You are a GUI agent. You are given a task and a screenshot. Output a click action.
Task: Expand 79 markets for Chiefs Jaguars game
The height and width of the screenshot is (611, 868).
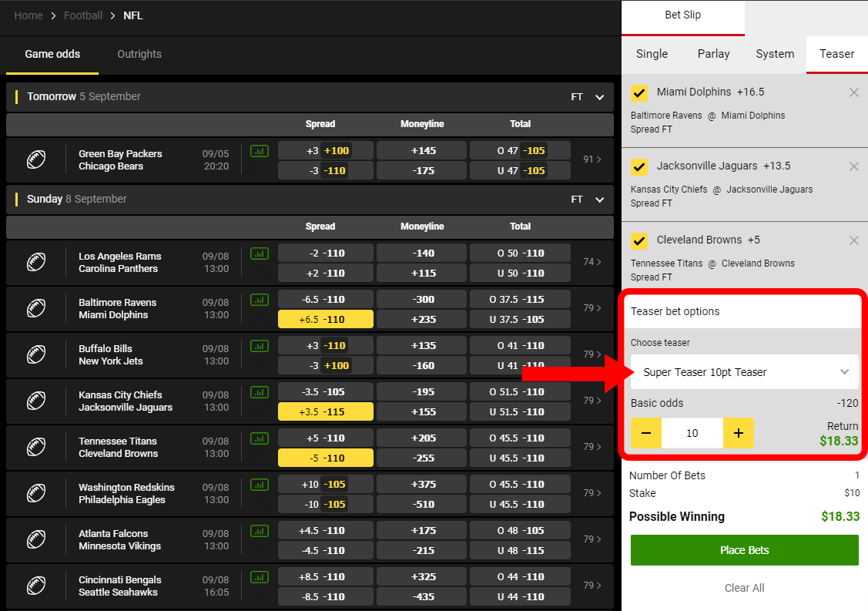coord(592,401)
